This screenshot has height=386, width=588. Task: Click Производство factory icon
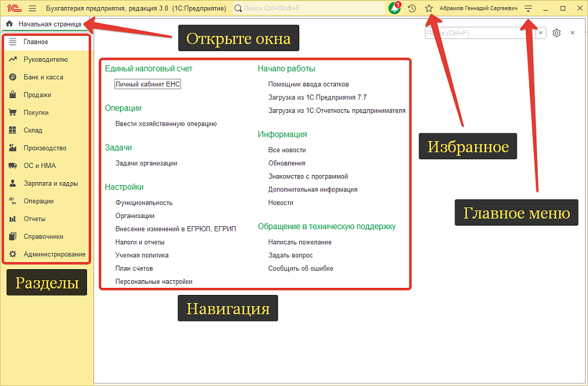13,147
